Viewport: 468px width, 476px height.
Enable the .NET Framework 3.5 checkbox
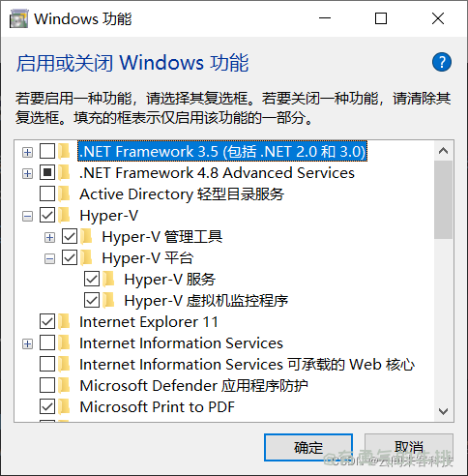coord(47,151)
